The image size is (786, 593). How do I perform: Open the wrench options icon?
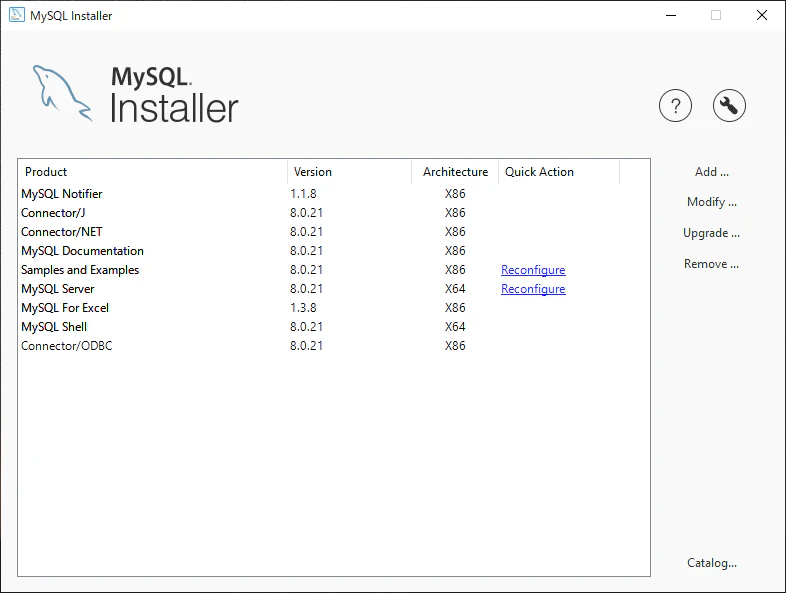point(729,106)
